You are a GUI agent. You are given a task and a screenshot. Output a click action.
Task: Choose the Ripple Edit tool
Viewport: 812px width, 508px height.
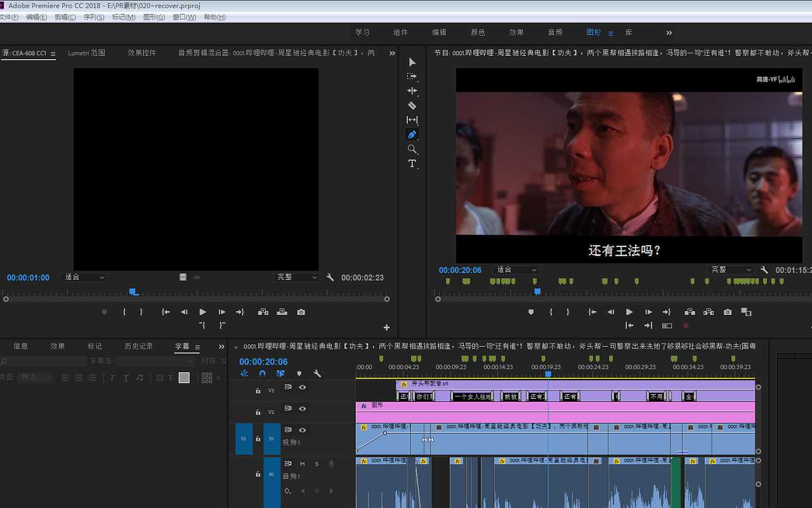click(x=412, y=91)
